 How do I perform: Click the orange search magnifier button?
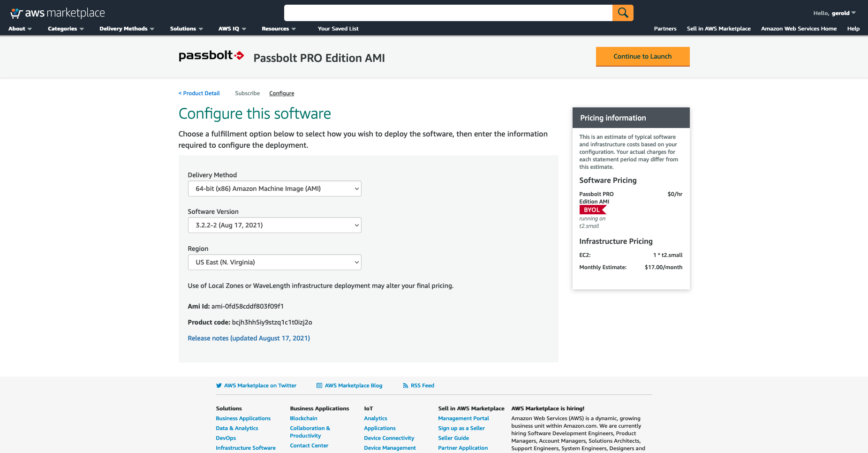(x=623, y=13)
